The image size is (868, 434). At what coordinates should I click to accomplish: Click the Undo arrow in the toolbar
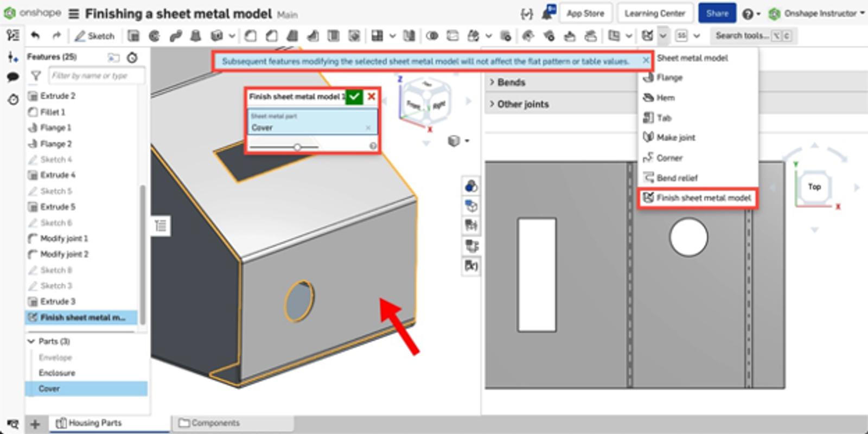point(36,36)
